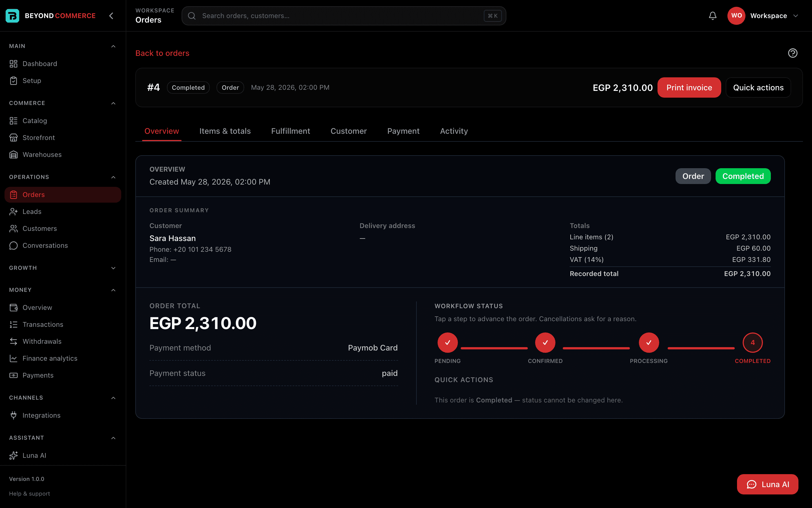
Task: Click the Finance analytics chart icon
Action: coord(14,358)
